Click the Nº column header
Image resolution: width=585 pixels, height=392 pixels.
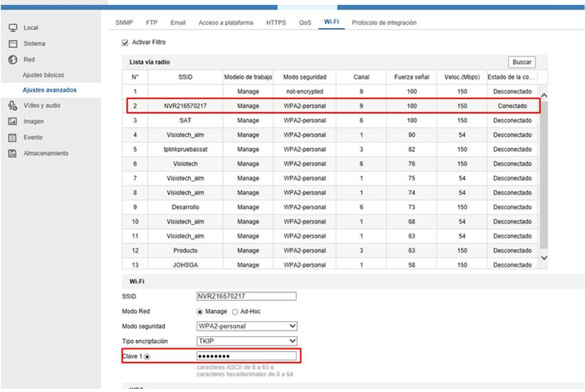click(135, 77)
